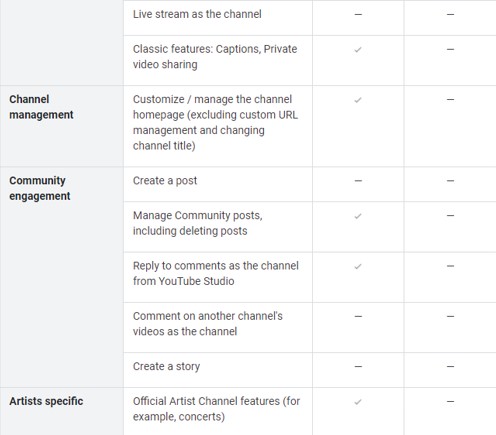The image size is (496, 435).
Task: Click Reply to comments from YouTube Studio text
Action: click(216, 273)
